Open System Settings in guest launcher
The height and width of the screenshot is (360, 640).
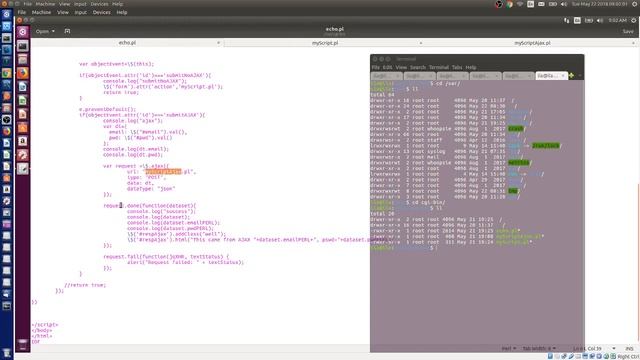23,155
